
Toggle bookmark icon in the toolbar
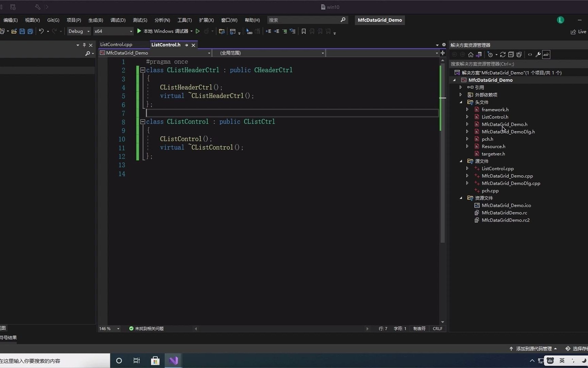pos(304,31)
